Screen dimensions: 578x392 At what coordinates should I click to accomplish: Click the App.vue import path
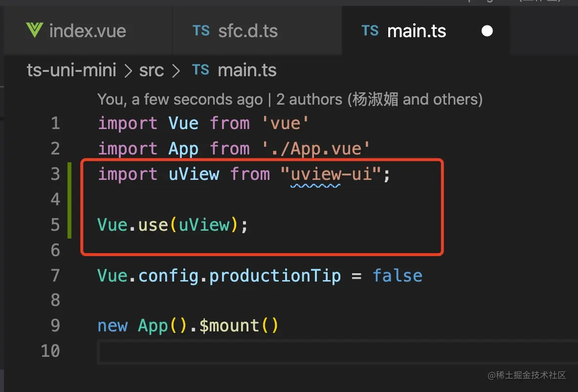[x=315, y=149]
